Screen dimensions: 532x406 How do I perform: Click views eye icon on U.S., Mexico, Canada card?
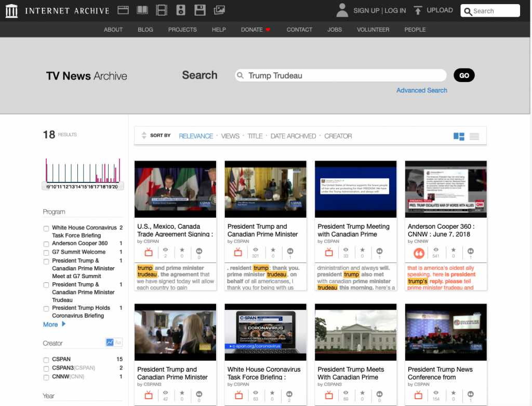click(x=165, y=250)
